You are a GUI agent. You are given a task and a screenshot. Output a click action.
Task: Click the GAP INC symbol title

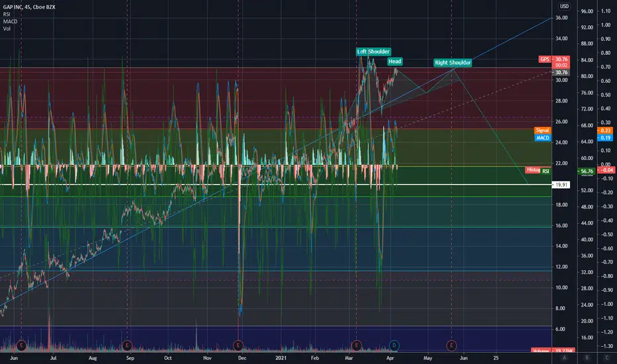pos(29,7)
